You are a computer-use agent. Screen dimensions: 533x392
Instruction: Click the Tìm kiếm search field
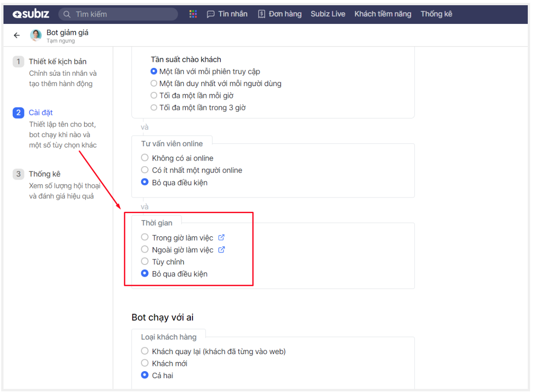point(122,14)
